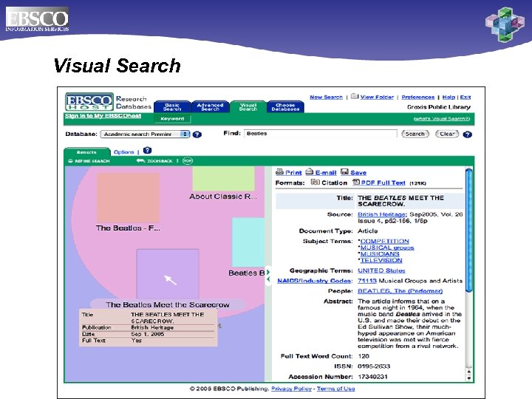The image size is (532, 399).
Task: Open the Help link
Action: click(449, 97)
